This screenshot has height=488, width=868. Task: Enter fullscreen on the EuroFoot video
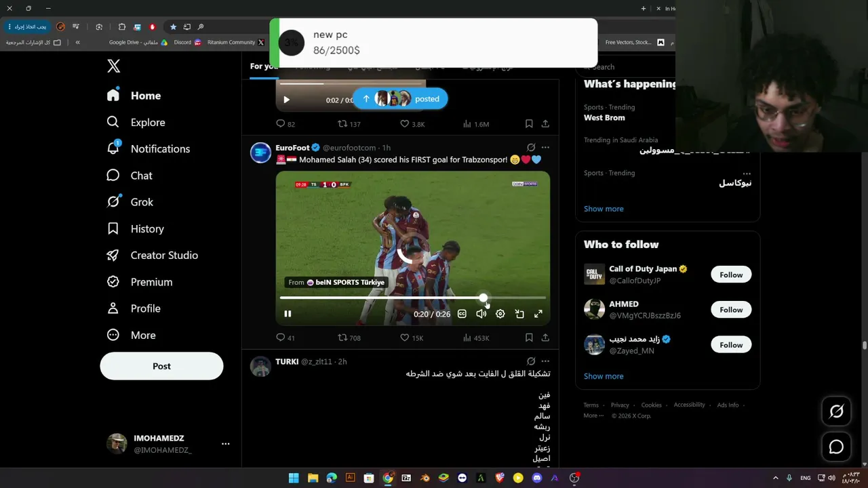click(538, 314)
